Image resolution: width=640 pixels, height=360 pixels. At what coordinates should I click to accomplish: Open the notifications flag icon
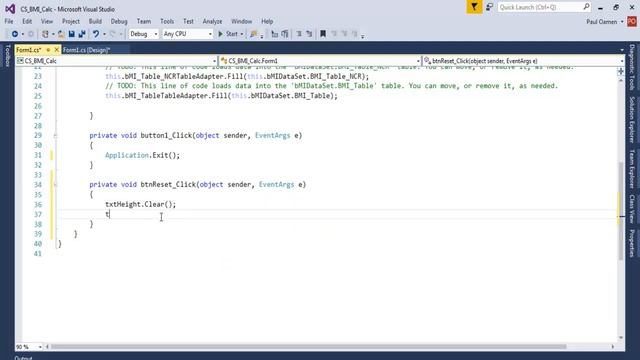tap(474, 7)
